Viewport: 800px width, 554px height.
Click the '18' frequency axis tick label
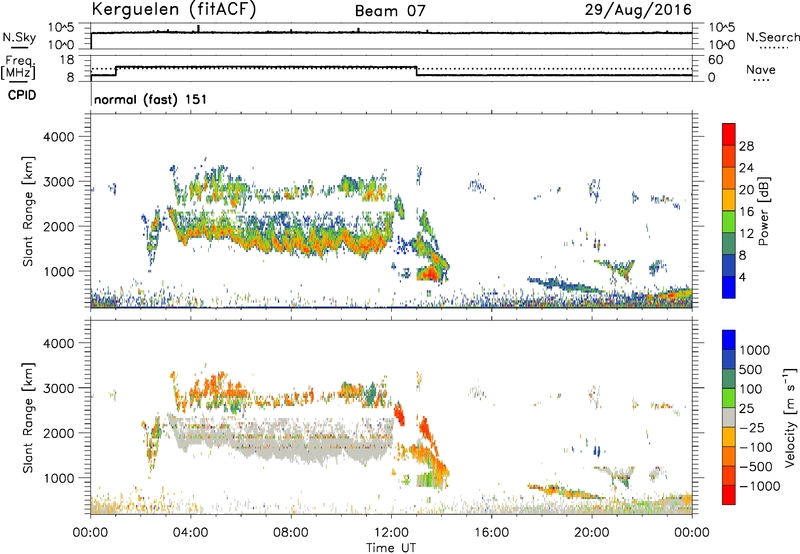67,60
